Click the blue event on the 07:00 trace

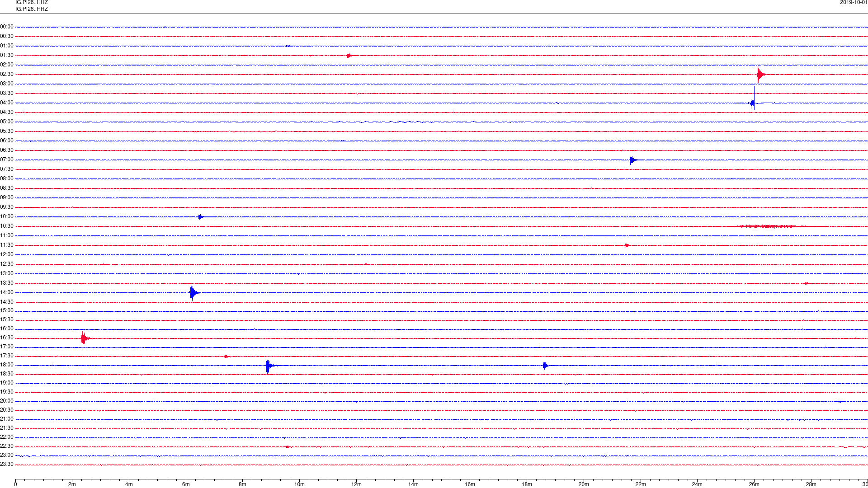coord(633,160)
